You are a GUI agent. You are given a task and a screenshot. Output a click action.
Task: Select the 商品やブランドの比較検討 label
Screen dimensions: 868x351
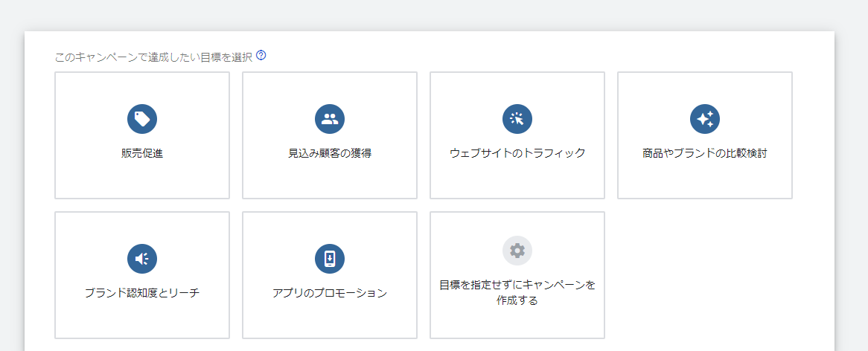tap(705, 154)
